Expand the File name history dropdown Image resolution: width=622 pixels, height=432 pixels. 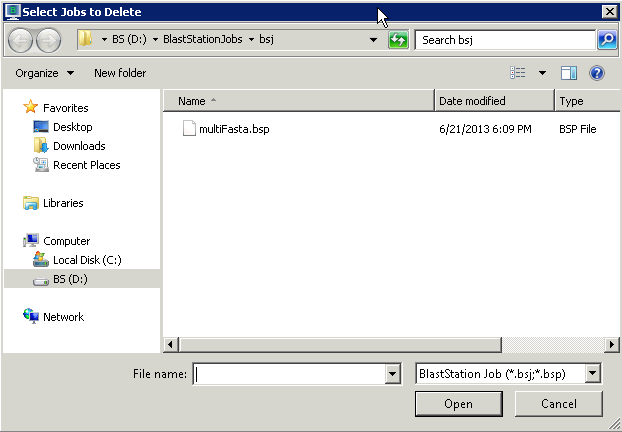tap(392, 373)
